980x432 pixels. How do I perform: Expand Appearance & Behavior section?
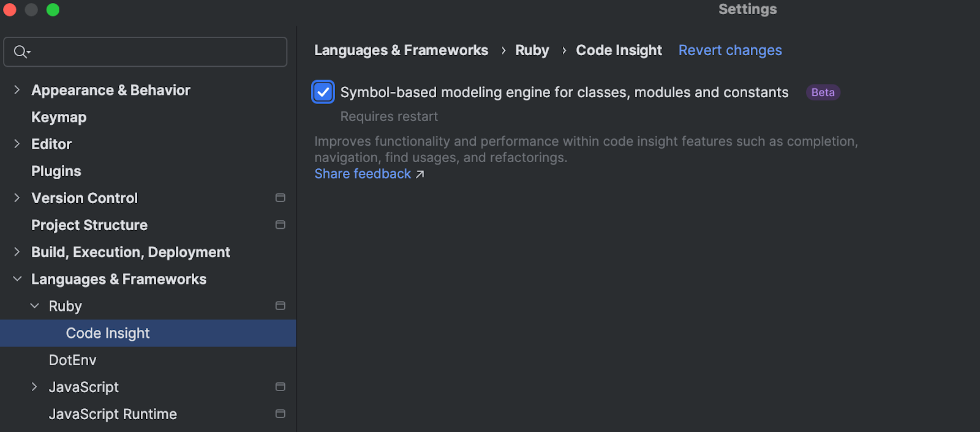17,90
